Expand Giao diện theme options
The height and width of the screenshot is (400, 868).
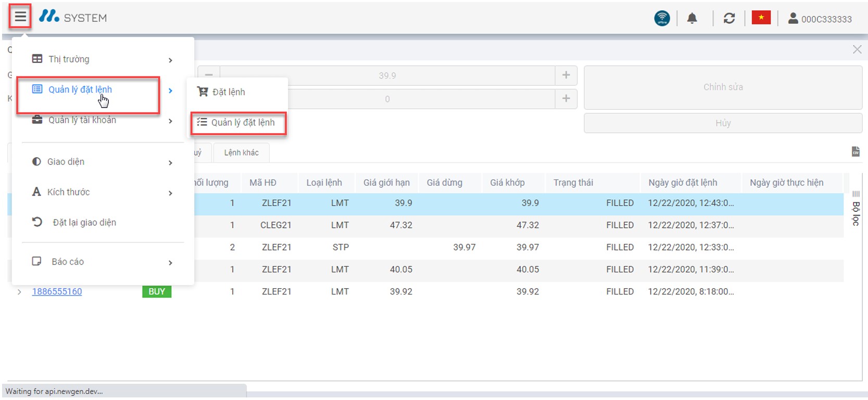[103, 162]
